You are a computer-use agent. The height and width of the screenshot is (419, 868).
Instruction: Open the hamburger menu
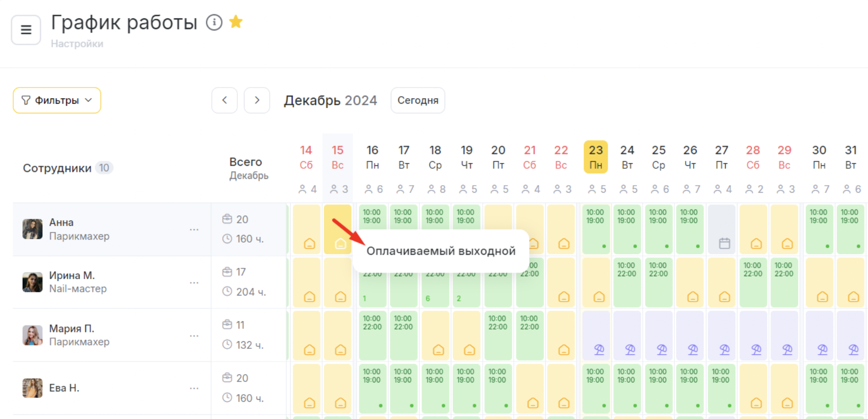coord(26,29)
